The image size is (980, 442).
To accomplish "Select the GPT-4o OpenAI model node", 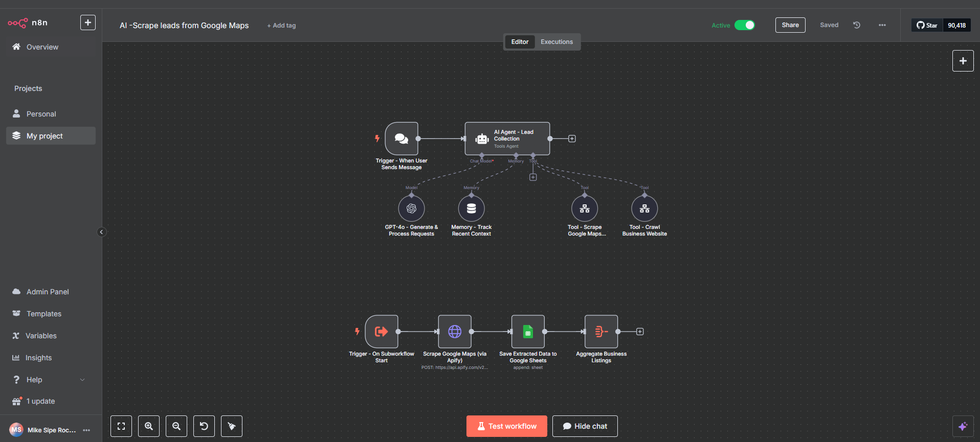I will [412, 208].
